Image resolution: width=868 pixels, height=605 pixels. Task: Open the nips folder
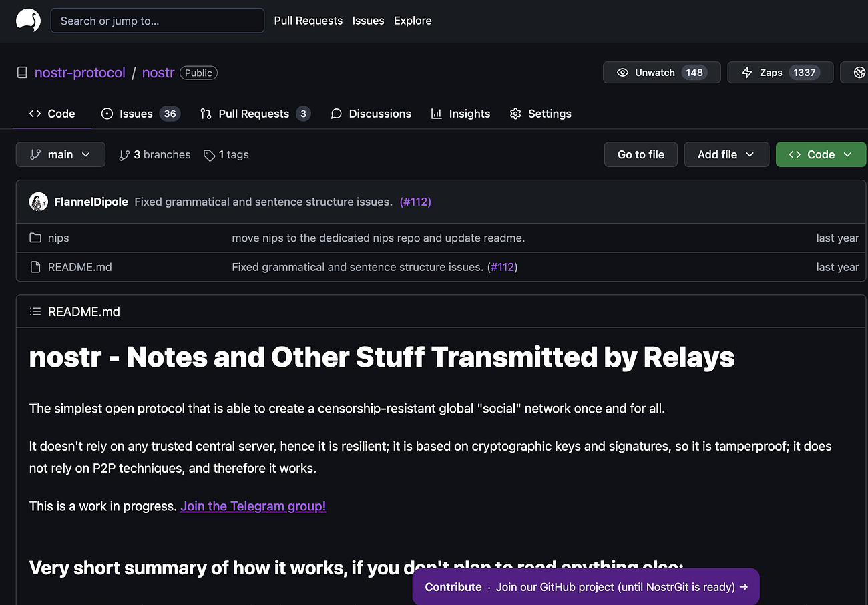pyautogui.click(x=59, y=238)
